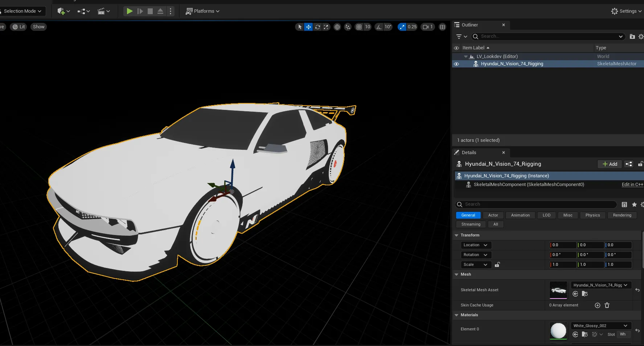Close the Outliner tab
The width and height of the screenshot is (644, 346).
pos(504,25)
